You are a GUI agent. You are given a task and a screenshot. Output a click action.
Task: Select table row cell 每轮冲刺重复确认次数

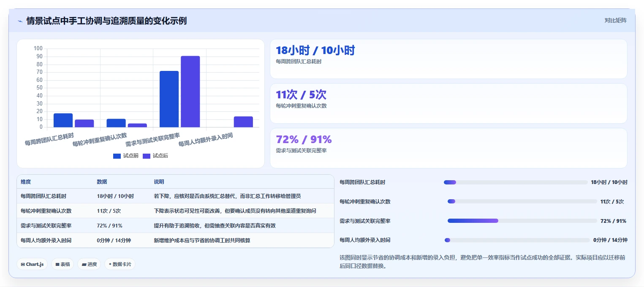pos(46,211)
